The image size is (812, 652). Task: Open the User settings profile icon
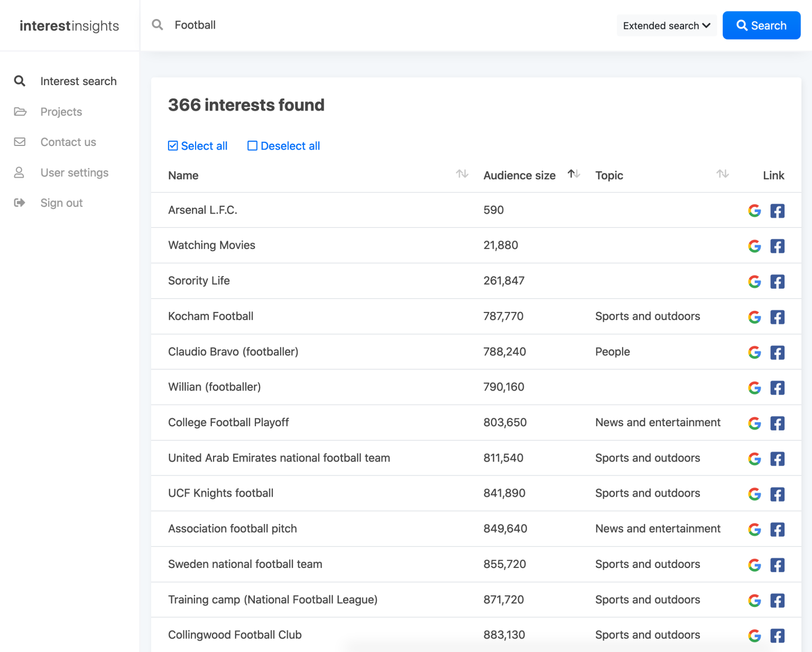[20, 172]
